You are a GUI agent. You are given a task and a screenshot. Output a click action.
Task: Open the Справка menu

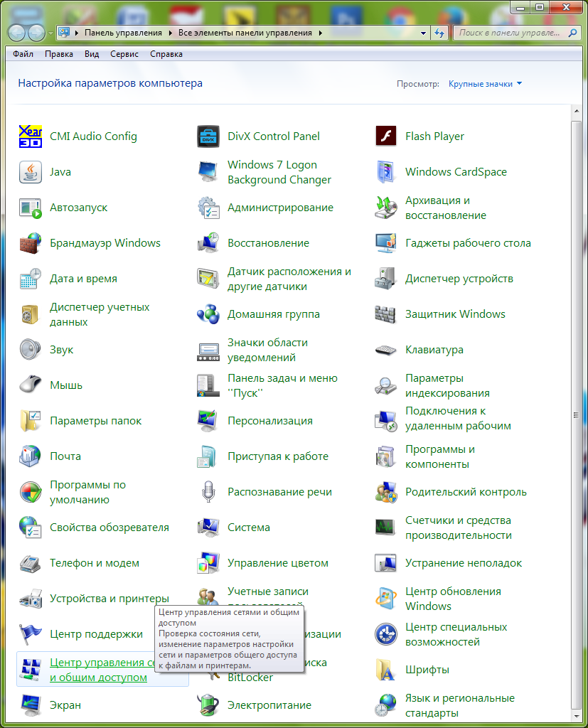point(166,54)
